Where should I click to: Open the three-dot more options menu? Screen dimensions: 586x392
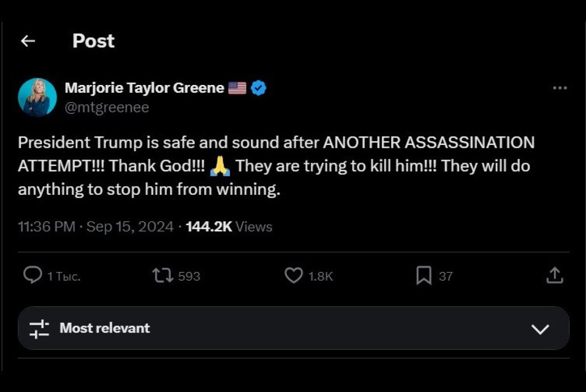[560, 88]
